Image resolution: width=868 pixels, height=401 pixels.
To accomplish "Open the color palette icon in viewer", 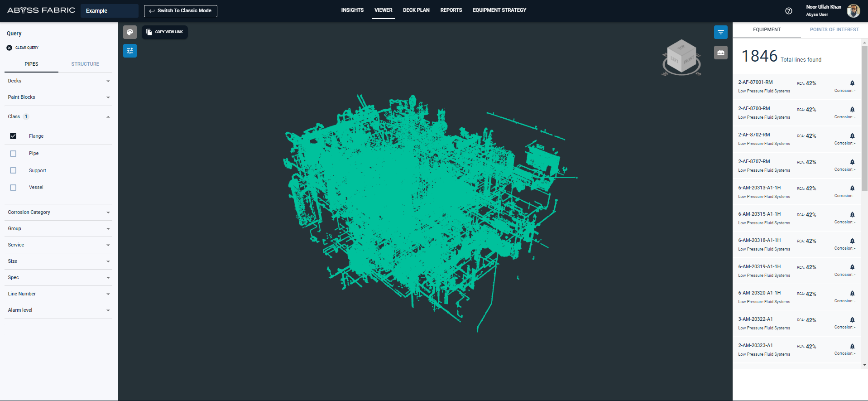I will click(130, 32).
